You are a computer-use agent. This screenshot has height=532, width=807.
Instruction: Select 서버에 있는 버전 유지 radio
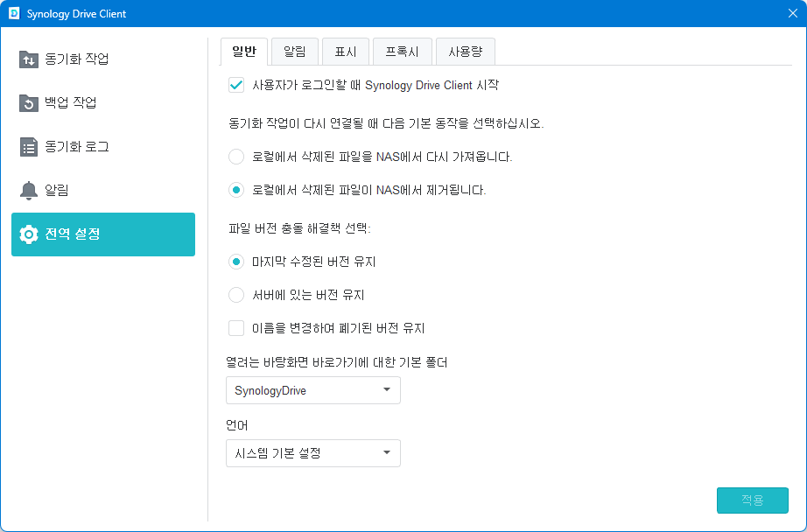tap(236, 295)
